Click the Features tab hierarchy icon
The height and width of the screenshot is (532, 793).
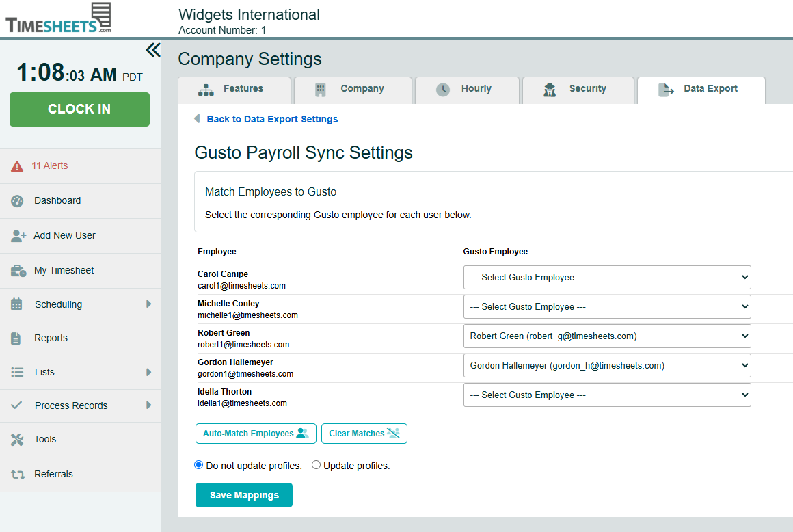tap(206, 90)
